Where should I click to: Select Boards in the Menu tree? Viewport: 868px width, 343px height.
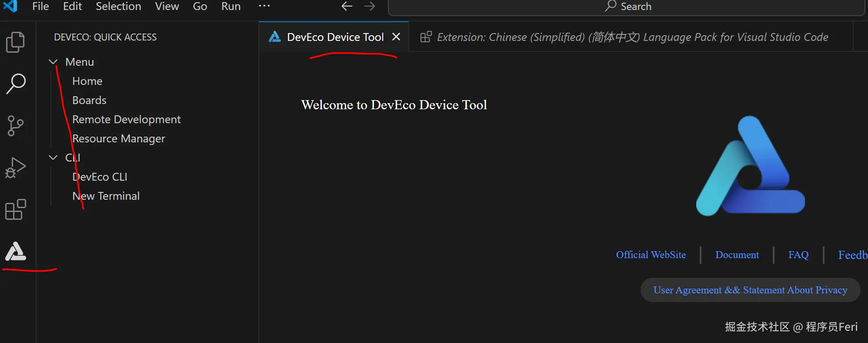click(89, 101)
